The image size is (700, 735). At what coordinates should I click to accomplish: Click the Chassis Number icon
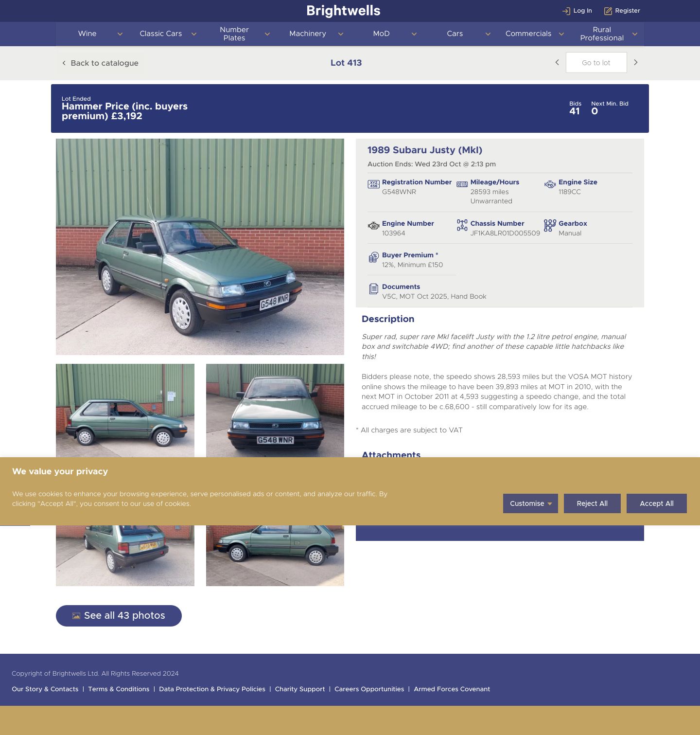point(462,225)
